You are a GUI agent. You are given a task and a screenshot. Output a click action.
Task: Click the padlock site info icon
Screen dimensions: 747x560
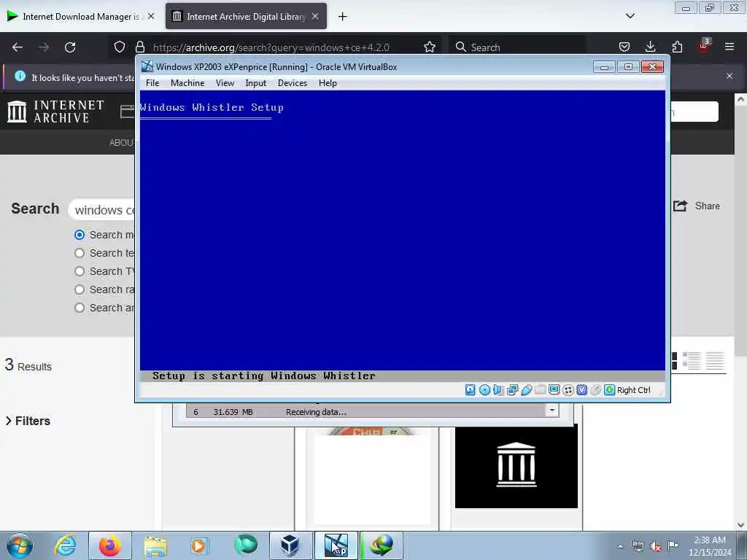pos(139,47)
